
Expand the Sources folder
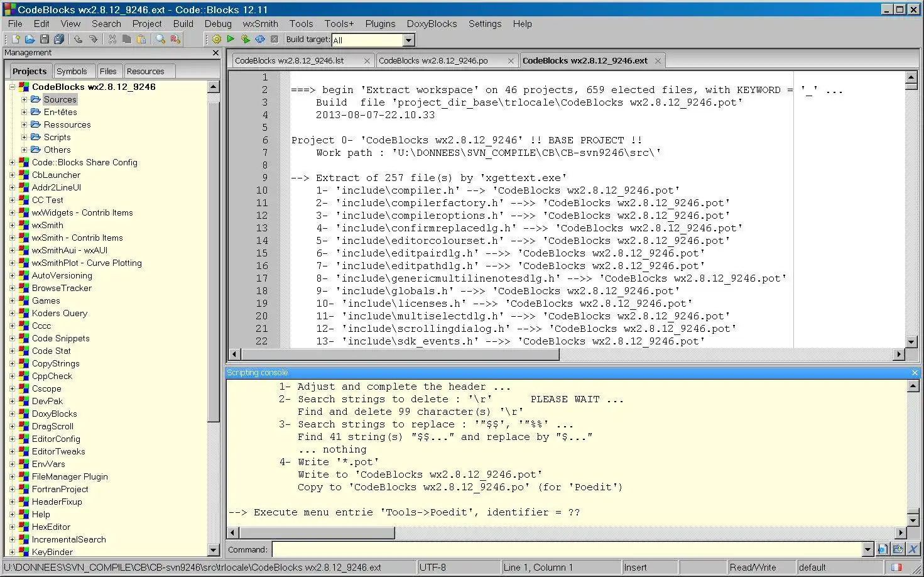[x=24, y=99]
